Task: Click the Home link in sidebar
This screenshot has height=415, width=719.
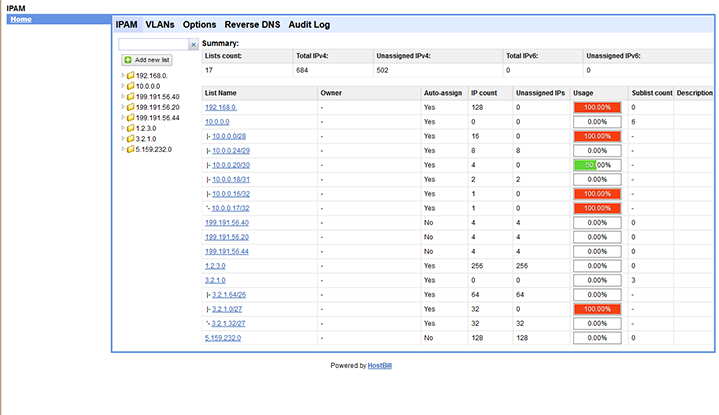Action: 21,19
